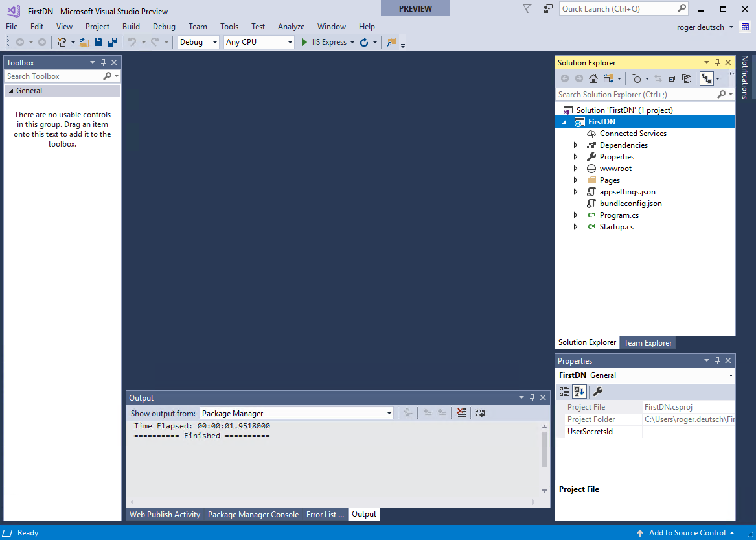This screenshot has height=540, width=756.
Task: Select Connected Services in Solution Explorer
Action: [633, 134]
